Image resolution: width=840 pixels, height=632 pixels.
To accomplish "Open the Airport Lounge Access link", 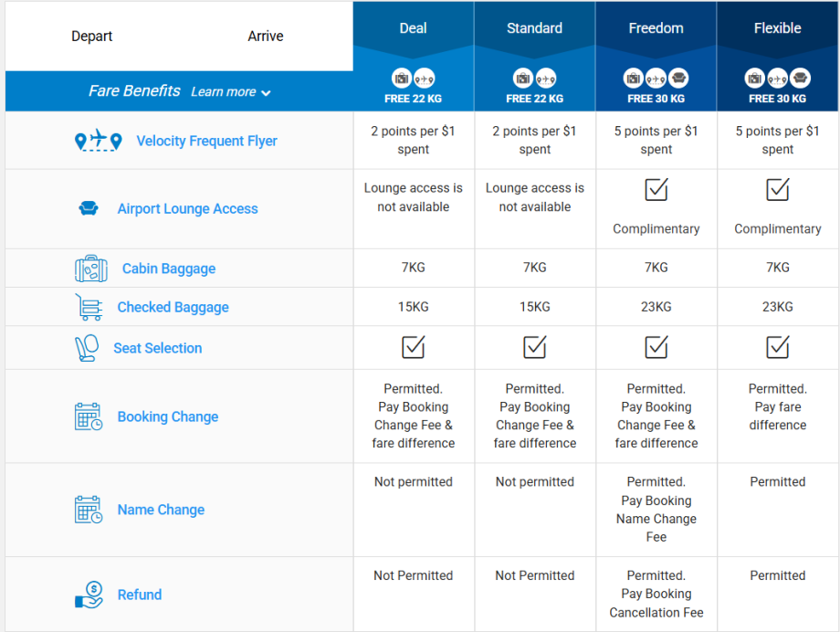I will (x=187, y=209).
